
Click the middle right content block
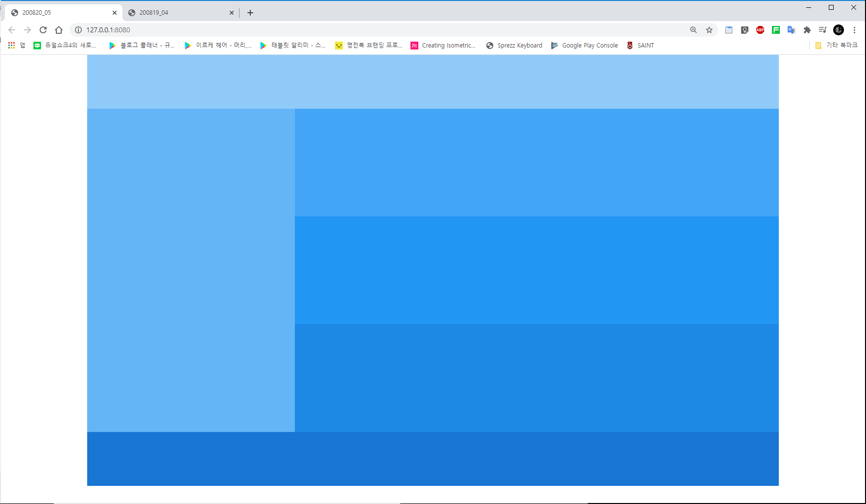pos(537,270)
